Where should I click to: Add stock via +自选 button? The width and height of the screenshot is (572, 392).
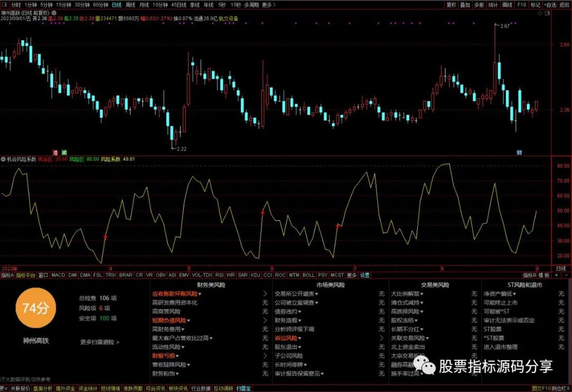click(x=550, y=5)
